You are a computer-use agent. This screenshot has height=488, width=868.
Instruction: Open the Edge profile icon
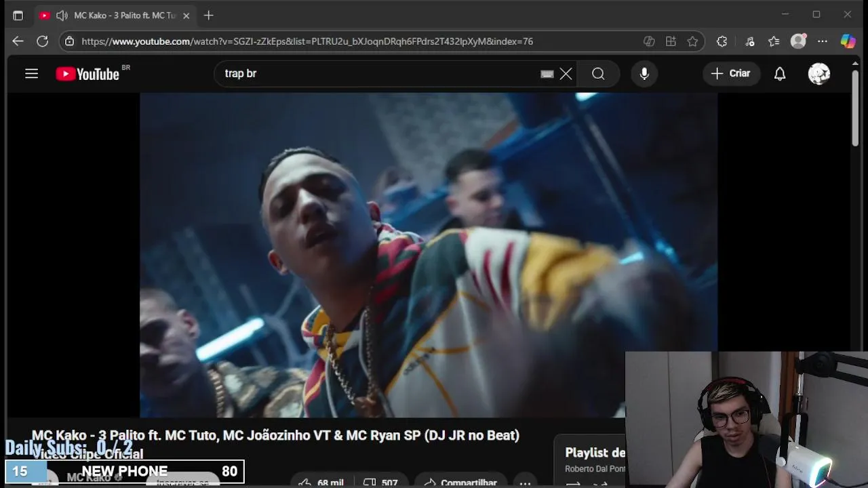click(x=799, y=41)
